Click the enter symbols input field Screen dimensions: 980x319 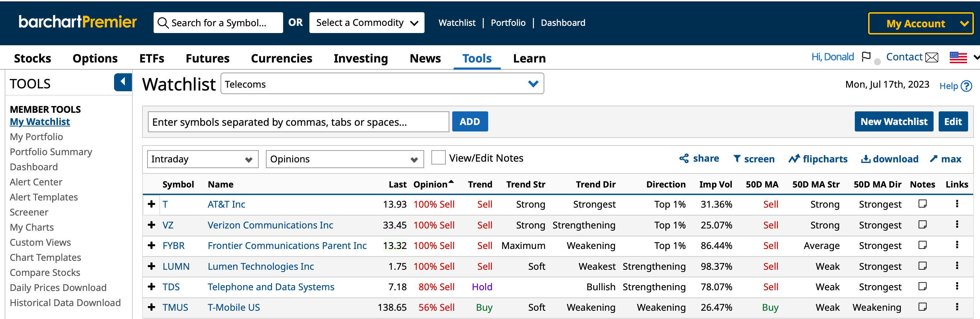298,122
